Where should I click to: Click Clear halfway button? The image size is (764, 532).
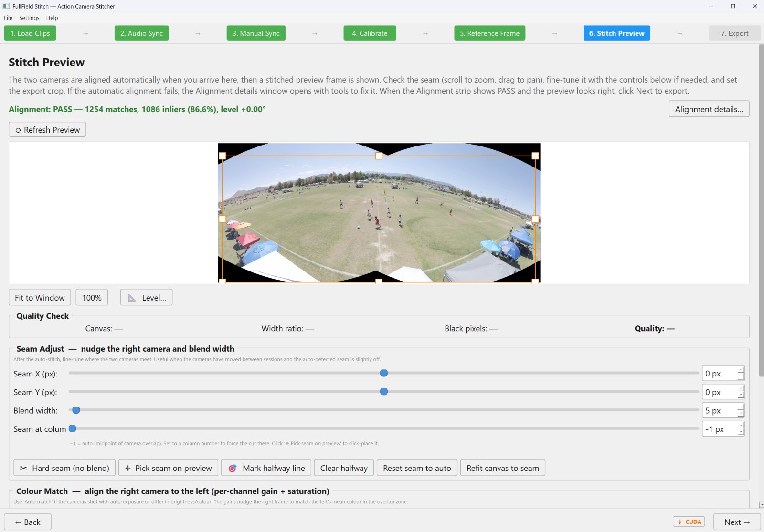point(344,468)
